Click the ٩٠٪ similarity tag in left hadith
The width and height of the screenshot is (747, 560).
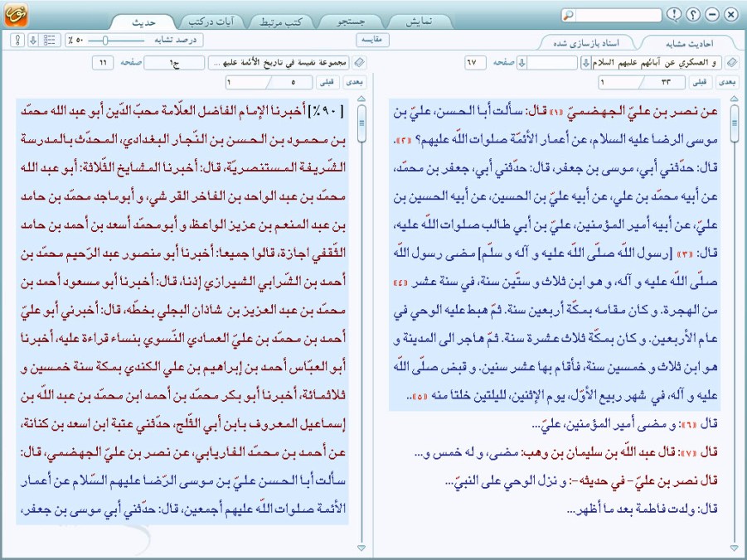click(327, 112)
